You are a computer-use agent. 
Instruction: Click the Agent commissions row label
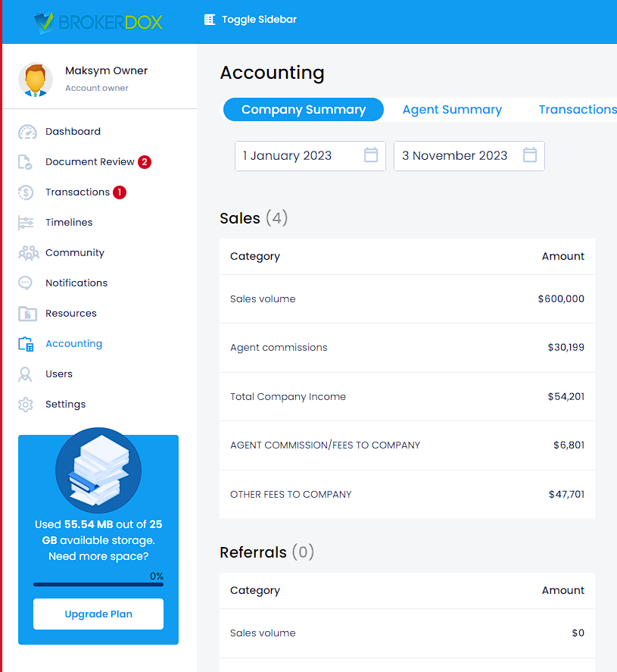[279, 348]
